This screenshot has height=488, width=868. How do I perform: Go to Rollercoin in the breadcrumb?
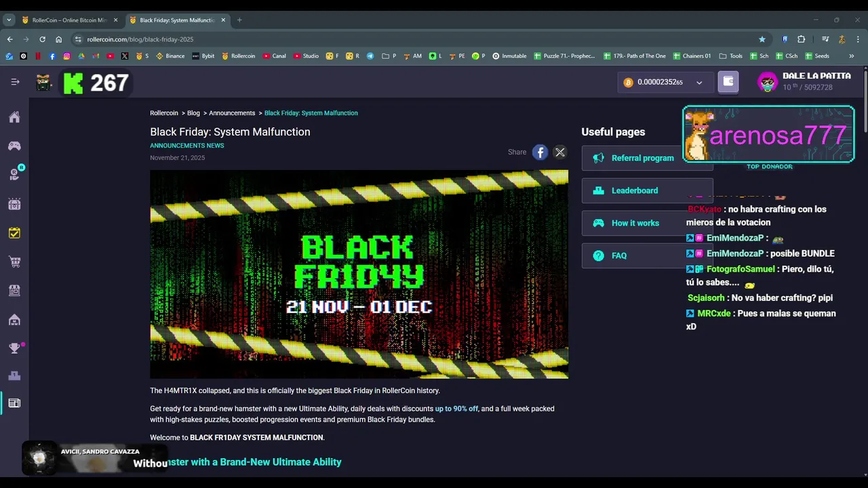(x=164, y=113)
